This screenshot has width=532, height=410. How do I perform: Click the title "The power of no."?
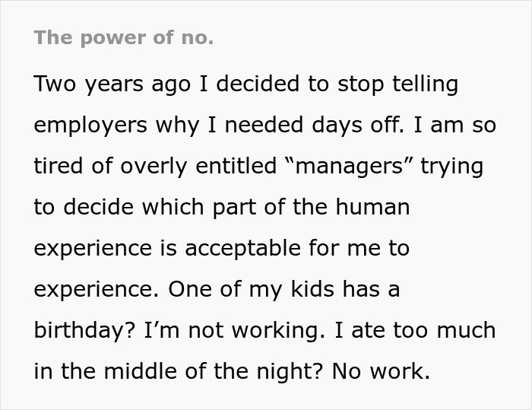click(x=124, y=38)
